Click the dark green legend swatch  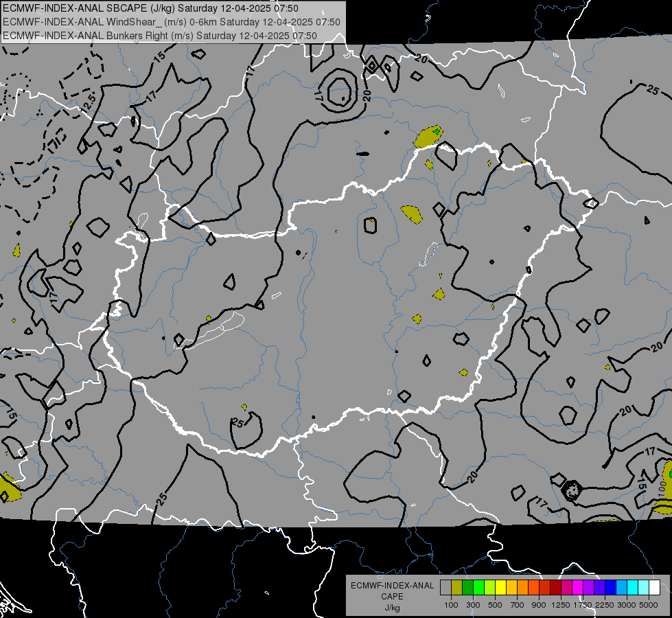pyautogui.click(x=468, y=588)
